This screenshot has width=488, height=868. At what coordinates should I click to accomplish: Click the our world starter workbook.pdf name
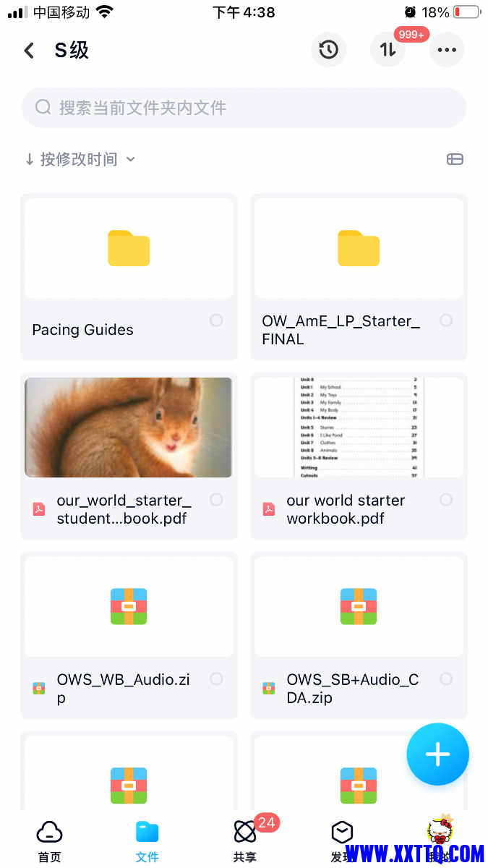click(346, 509)
